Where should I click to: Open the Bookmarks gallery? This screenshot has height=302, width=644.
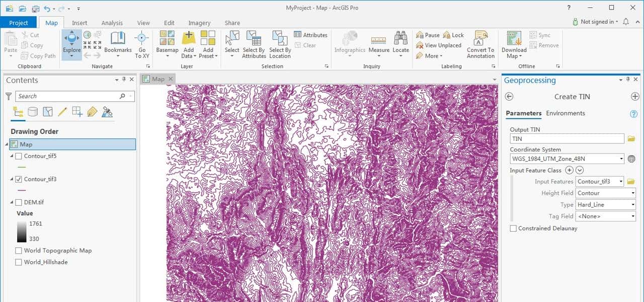[x=117, y=44]
